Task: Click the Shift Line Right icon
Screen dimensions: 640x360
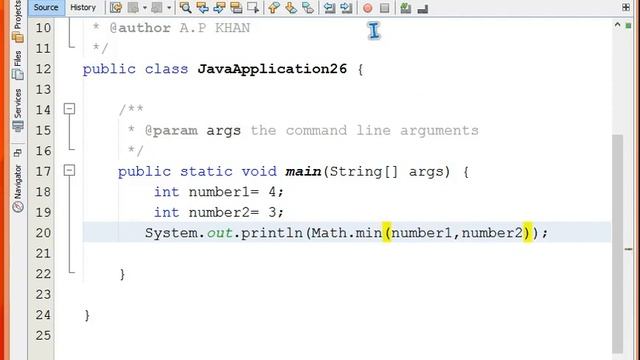Action: tap(346, 7)
